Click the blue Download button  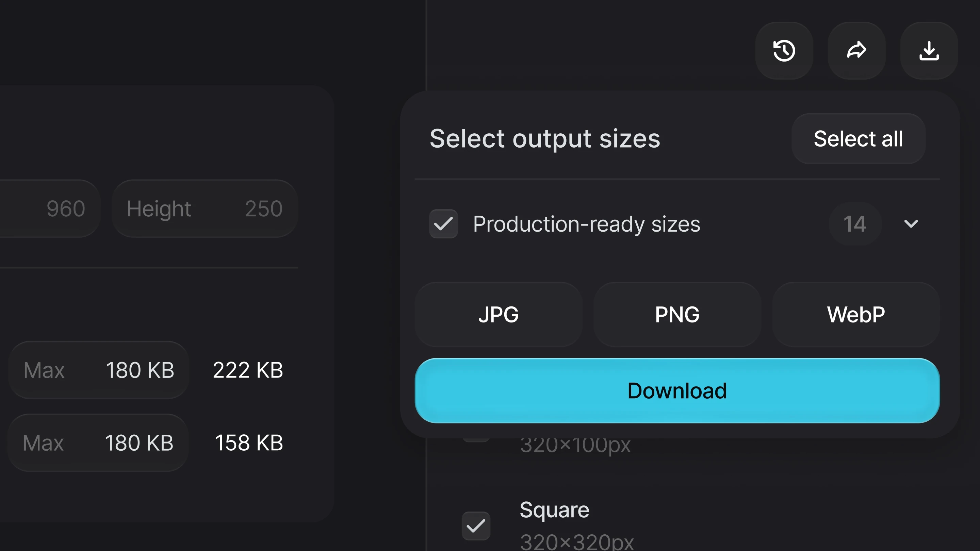(677, 390)
